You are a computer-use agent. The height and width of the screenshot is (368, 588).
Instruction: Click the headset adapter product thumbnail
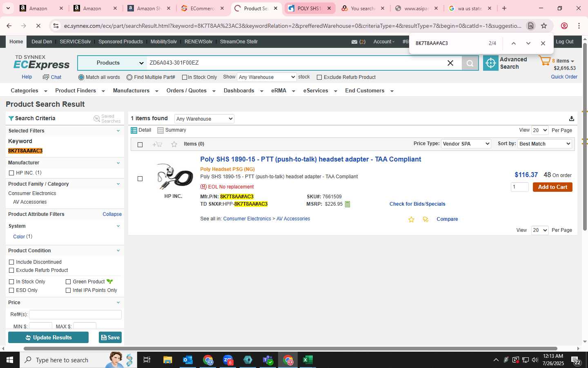[175, 176]
